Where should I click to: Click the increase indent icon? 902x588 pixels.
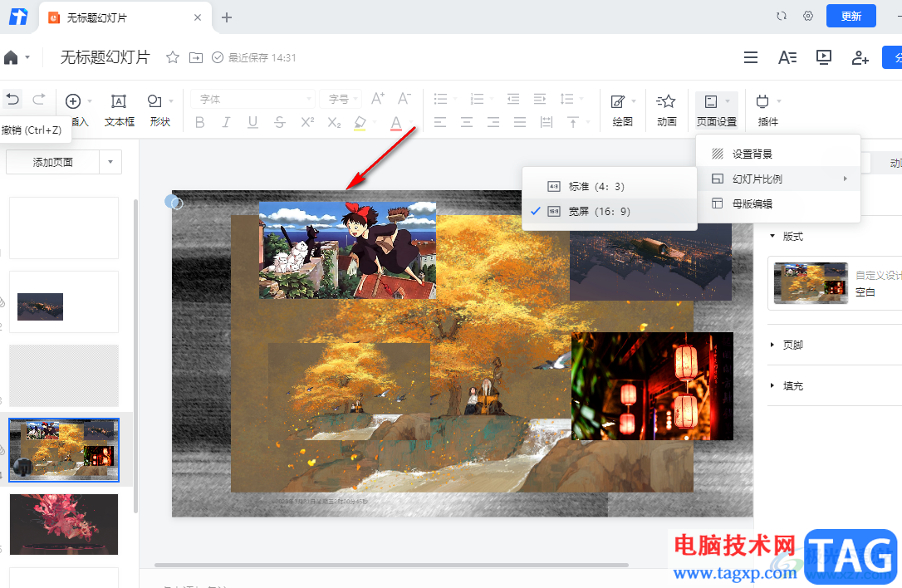pos(540,99)
